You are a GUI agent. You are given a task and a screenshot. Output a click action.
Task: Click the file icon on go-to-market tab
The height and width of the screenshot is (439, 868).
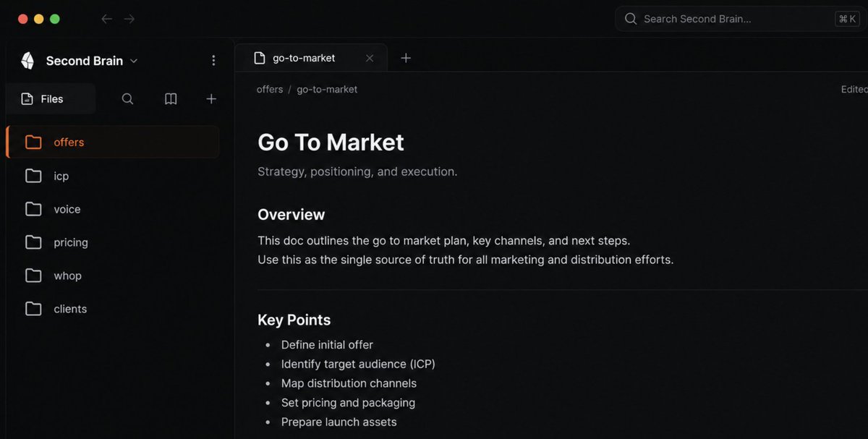pos(260,58)
